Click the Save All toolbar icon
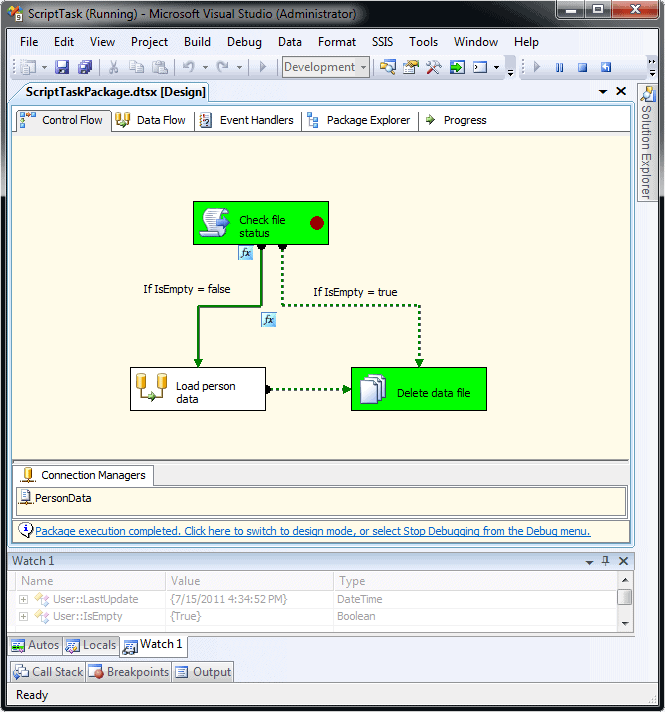The image size is (665, 712). pos(85,67)
